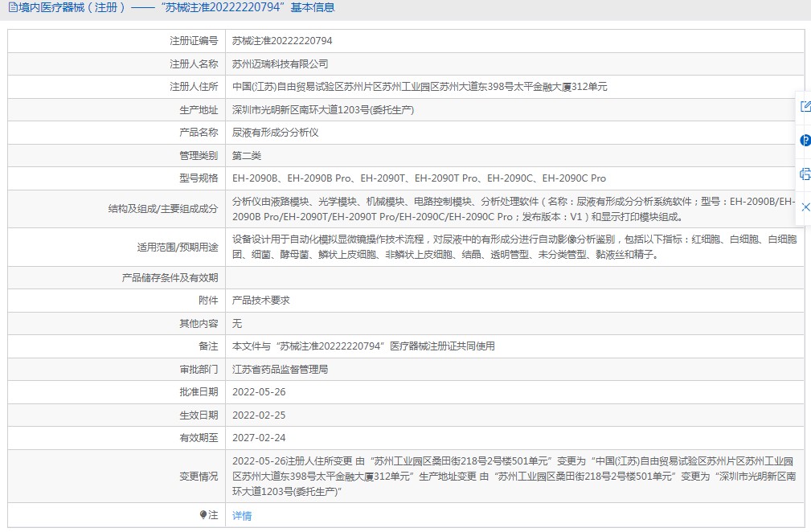
Task: Click the 适用范围/预期用途 description text
Action: pyautogui.click(x=514, y=248)
